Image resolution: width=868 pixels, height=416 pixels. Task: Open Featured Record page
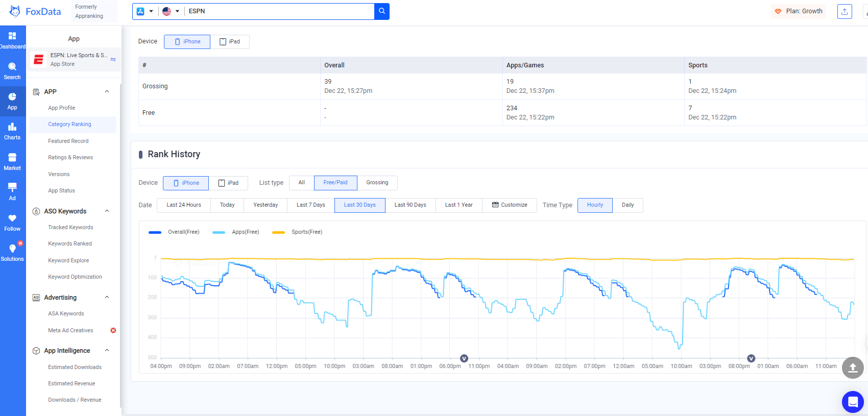tap(68, 141)
